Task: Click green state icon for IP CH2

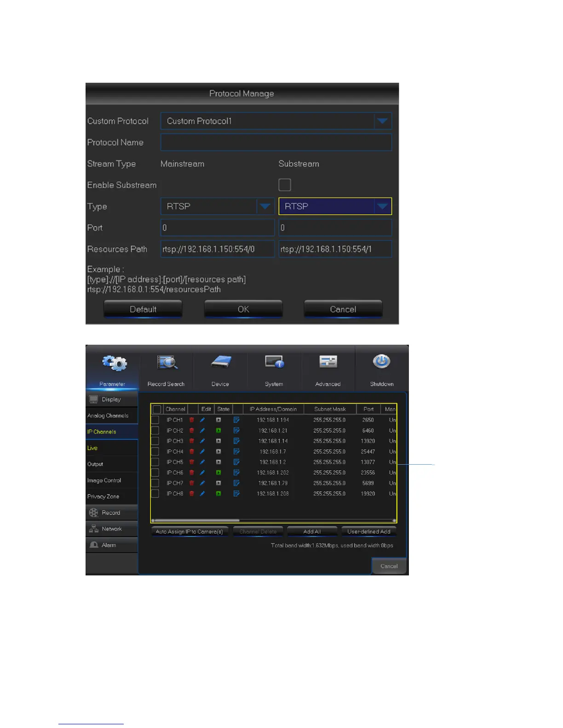Action: [x=218, y=431]
